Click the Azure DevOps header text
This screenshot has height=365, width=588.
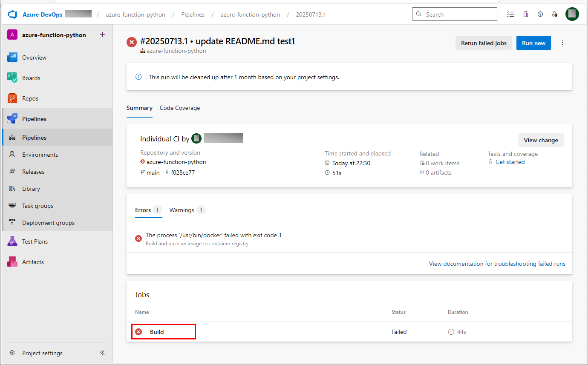pyautogui.click(x=42, y=14)
